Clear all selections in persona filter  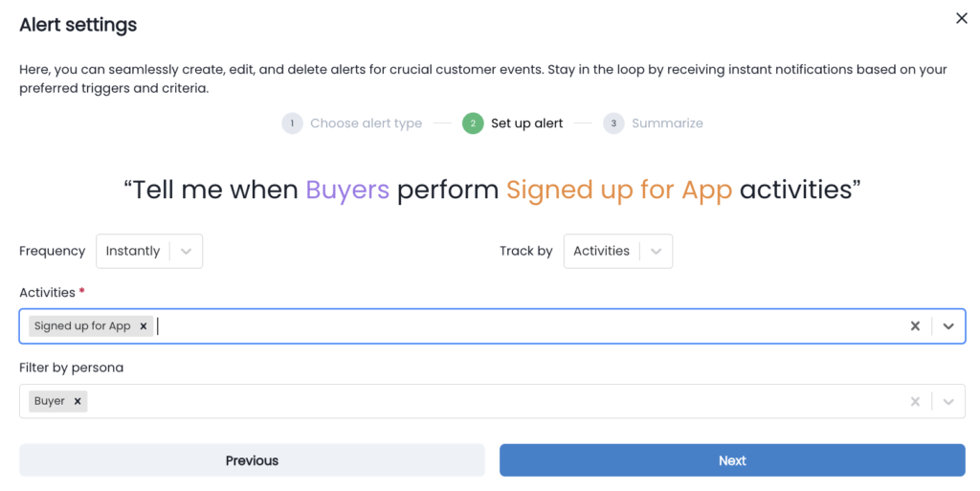click(915, 402)
